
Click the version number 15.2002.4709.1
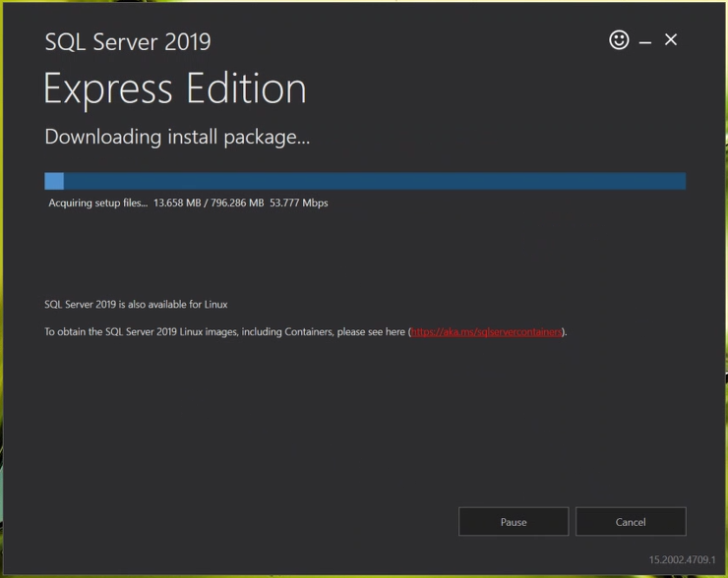[x=682, y=559]
